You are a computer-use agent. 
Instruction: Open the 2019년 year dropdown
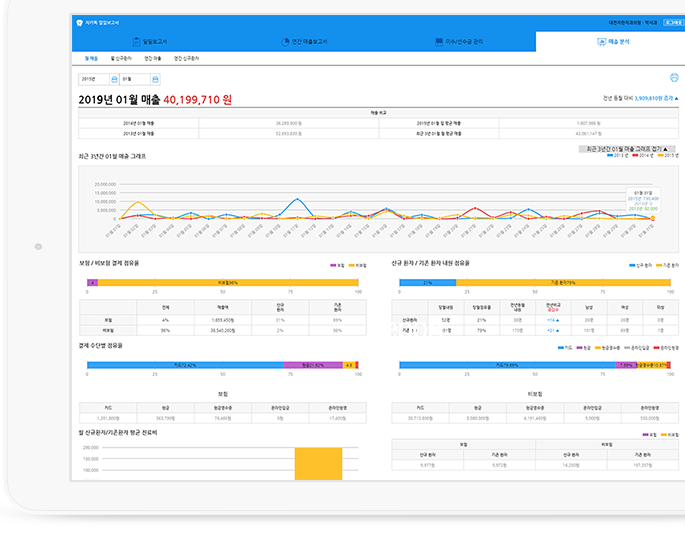click(92, 77)
